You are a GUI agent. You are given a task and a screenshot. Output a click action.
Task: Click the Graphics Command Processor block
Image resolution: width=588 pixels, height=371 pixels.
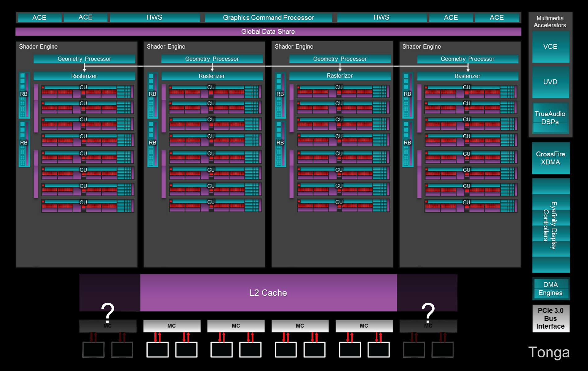coord(268,18)
